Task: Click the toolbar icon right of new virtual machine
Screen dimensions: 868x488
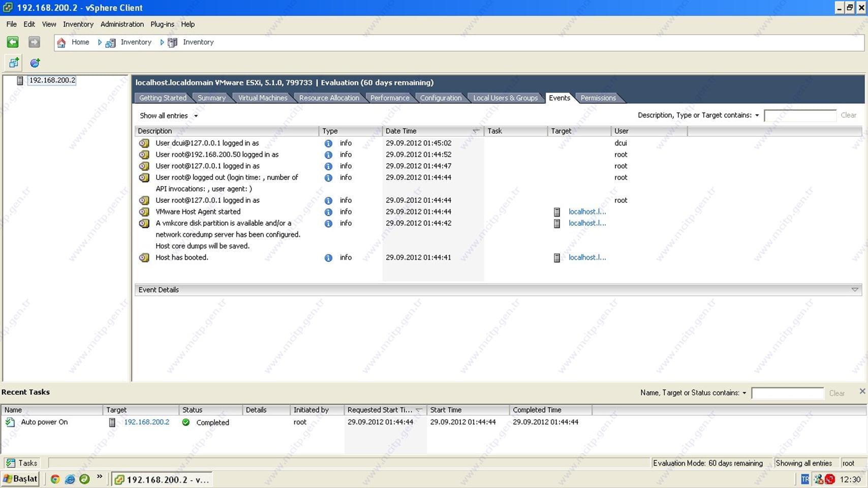Action: 35,63
